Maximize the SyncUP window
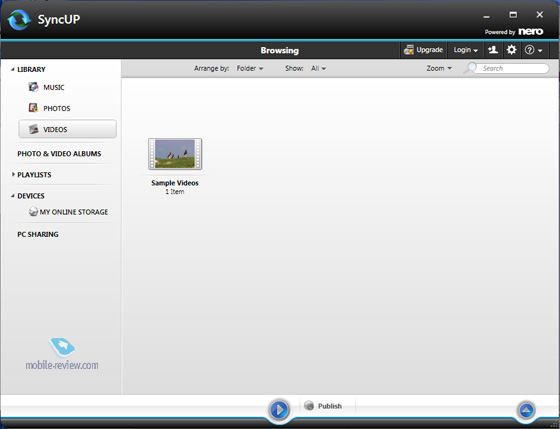560x429 pixels. pos(513,15)
